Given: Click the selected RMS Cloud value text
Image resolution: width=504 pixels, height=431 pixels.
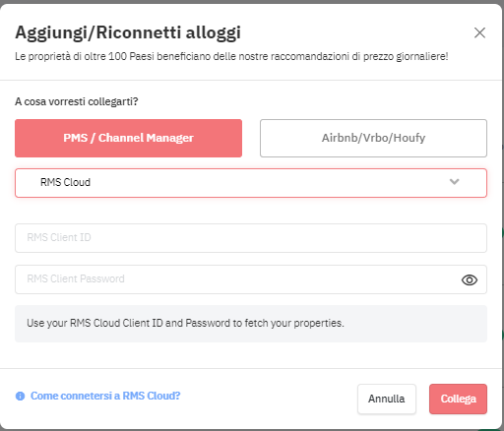Looking at the screenshot, I should coord(65,182).
